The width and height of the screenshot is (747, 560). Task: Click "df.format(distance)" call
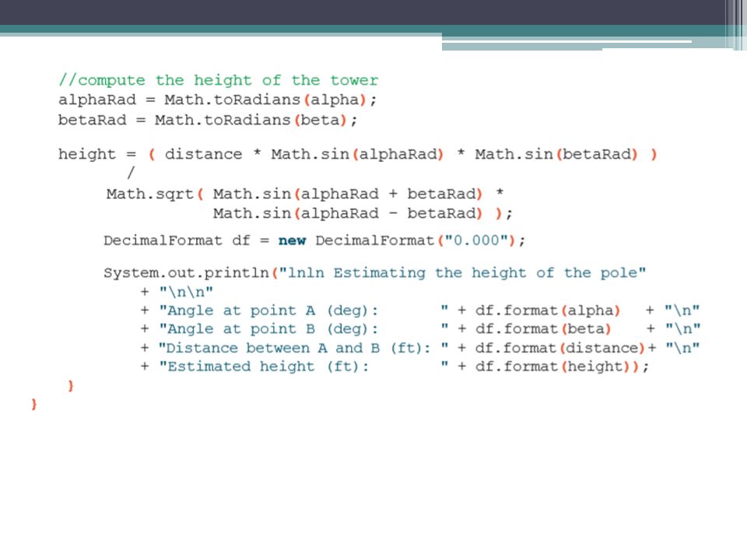pyautogui.click(x=559, y=348)
